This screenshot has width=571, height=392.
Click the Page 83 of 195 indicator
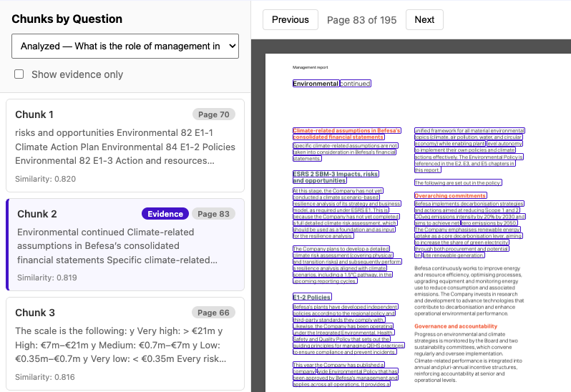point(361,20)
